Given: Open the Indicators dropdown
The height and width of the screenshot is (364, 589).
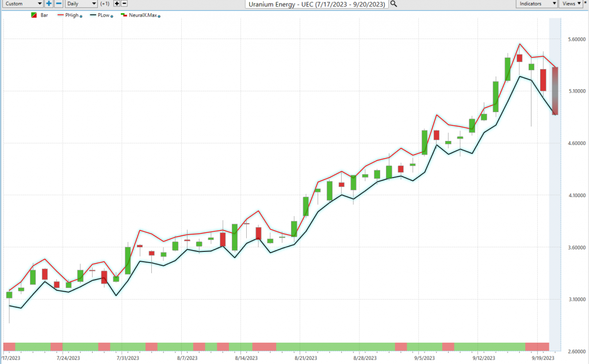Looking at the screenshot, I should (x=537, y=4).
